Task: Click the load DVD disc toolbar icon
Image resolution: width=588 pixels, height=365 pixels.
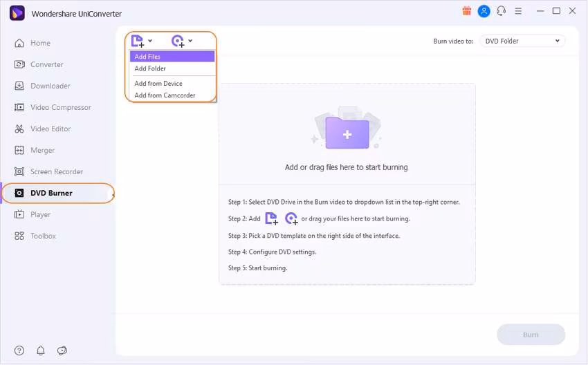Action: [178, 41]
